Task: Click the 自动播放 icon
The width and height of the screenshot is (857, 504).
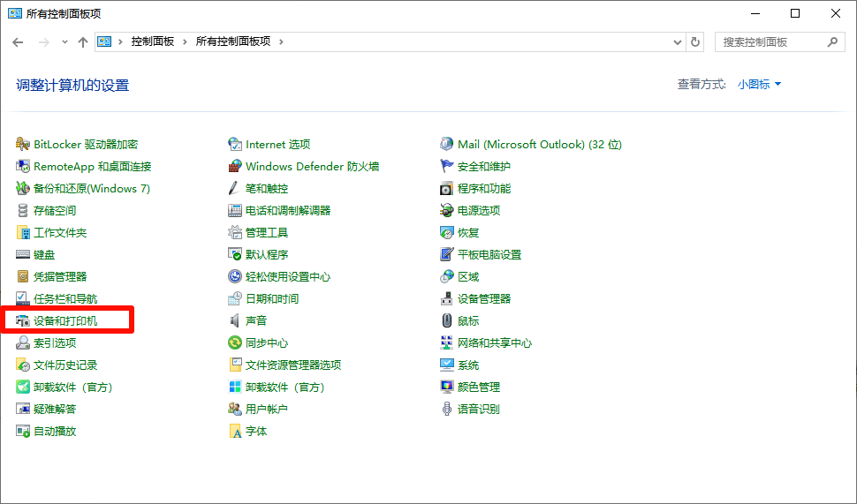Action: [22, 432]
